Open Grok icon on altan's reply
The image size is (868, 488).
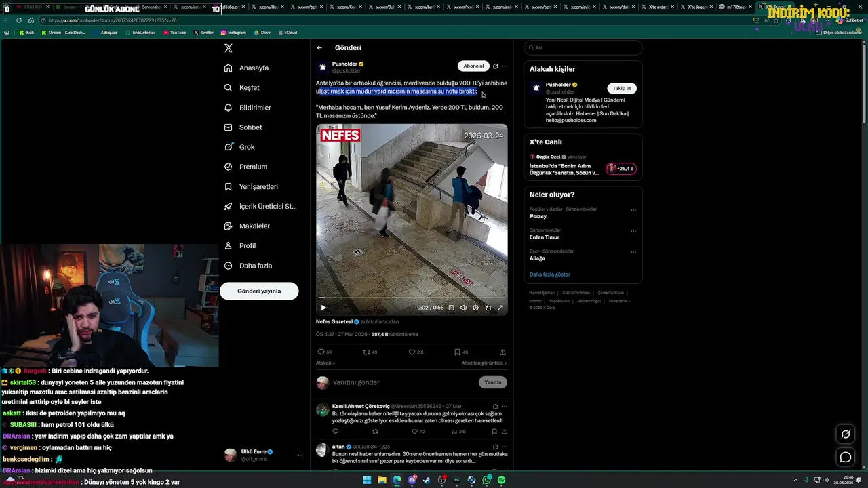[x=496, y=447]
